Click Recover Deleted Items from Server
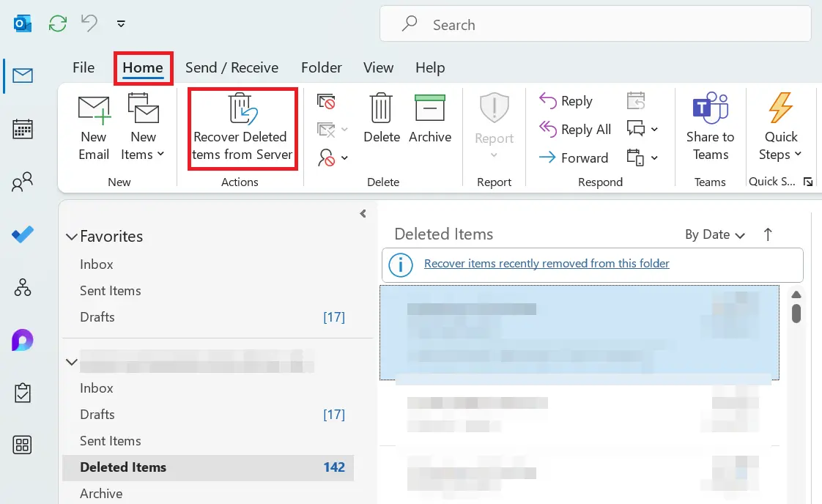 pos(242,128)
